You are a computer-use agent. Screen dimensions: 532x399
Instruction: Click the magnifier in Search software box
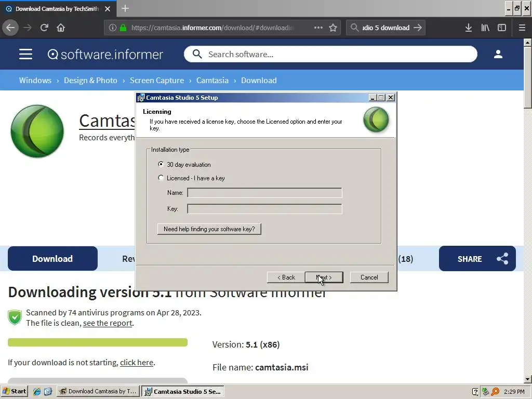point(197,54)
